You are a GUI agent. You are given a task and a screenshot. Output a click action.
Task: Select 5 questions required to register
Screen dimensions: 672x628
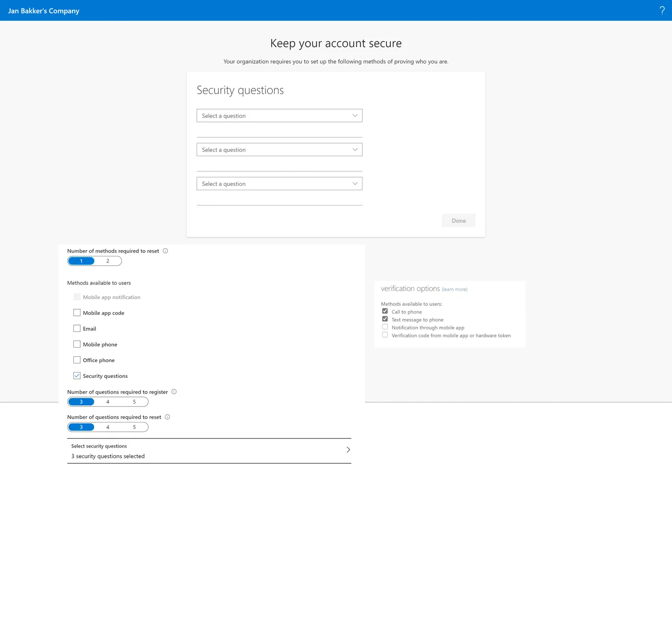(134, 402)
